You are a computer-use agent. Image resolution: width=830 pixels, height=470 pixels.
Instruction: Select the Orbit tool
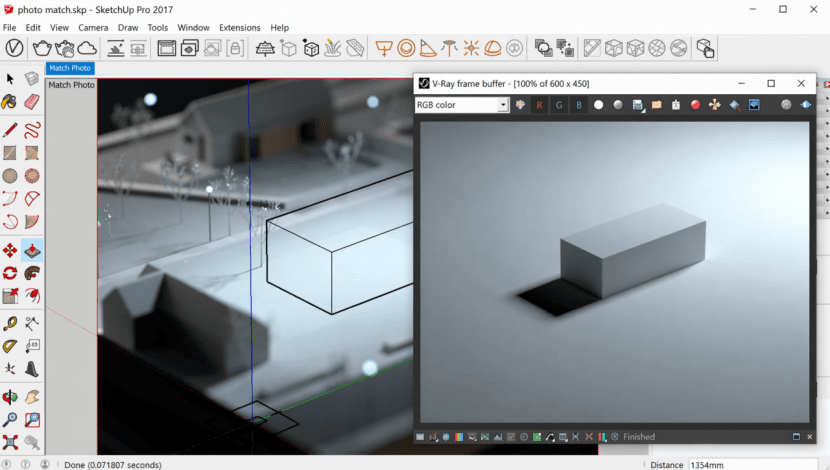tap(10, 397)
